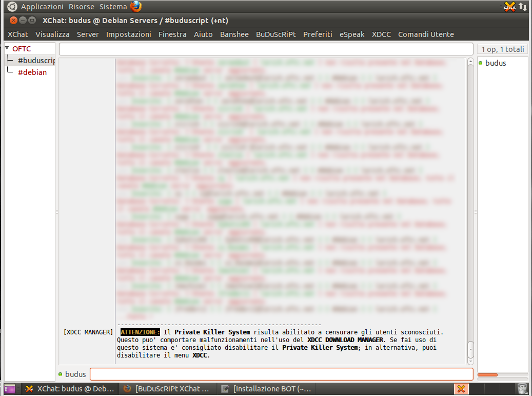Open the BuDuScRiPt menu
The image size is (532, 396).
[276, 34]
